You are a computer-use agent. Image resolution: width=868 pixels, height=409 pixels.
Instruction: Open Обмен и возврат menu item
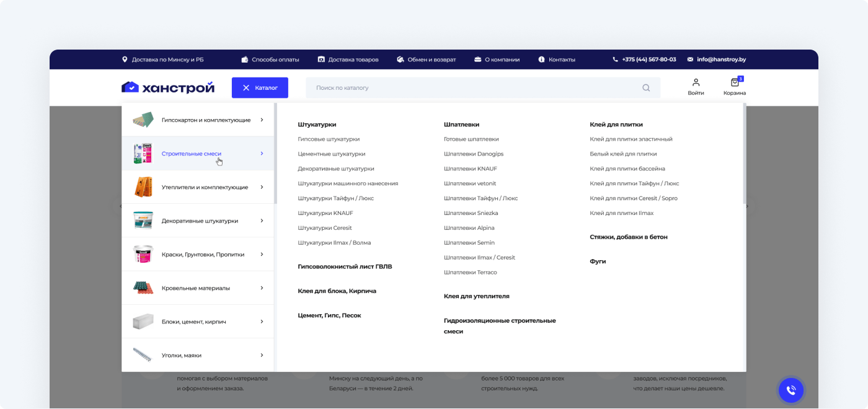[x=427, y=59]
